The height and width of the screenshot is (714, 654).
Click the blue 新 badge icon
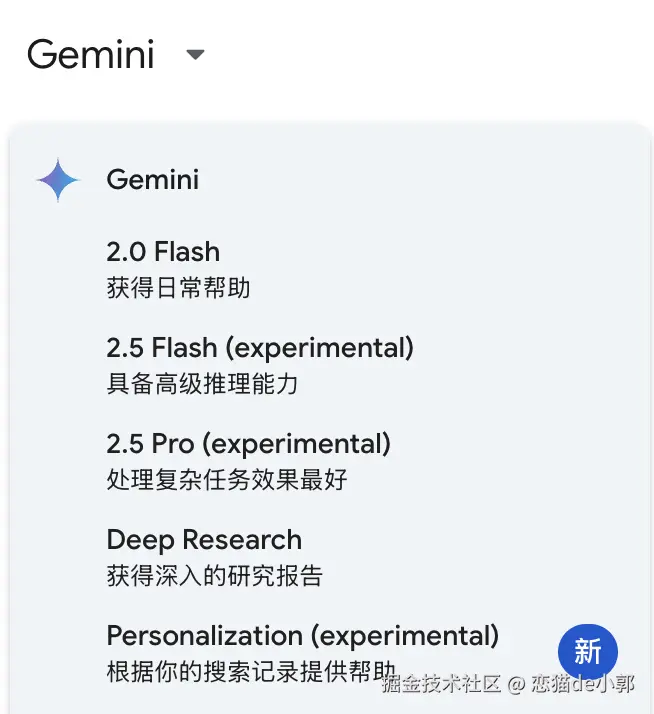[x=588, y=653]
